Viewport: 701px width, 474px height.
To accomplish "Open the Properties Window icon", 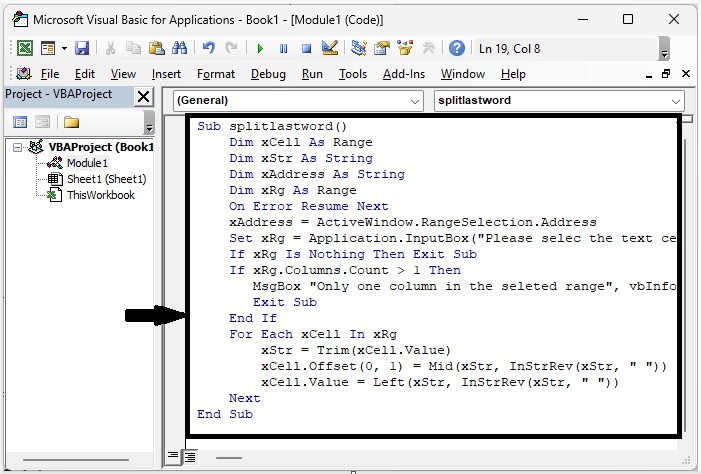I will [382, 48].
